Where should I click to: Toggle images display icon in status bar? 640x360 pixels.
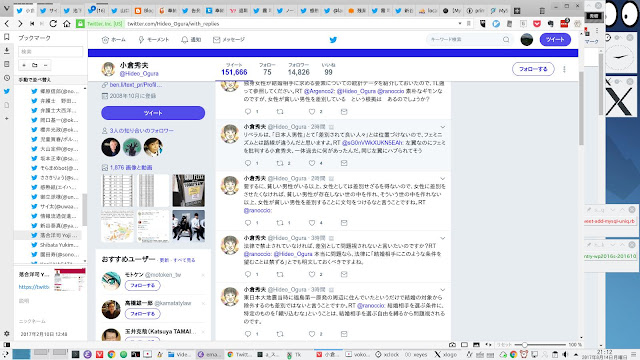[x=476, y=345]
